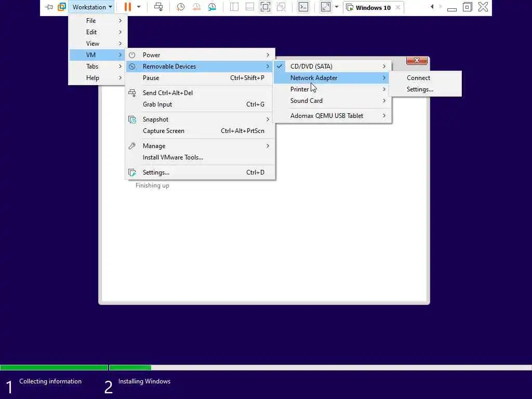Revert to snapshot using toolbar icon

pos(196,7)
